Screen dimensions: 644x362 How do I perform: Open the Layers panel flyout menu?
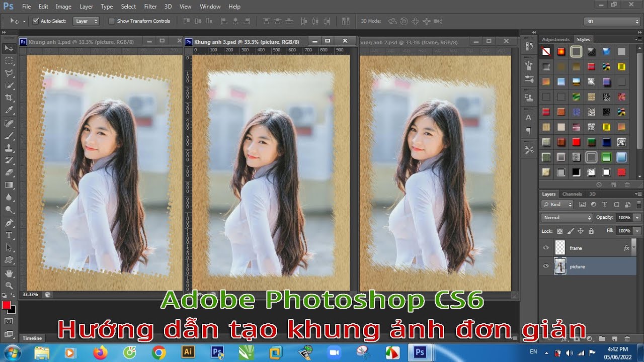click(639, 194)
